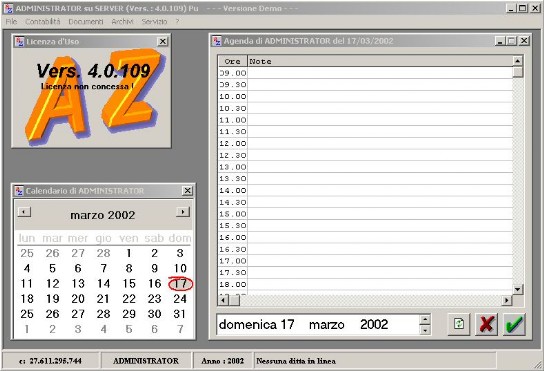Screen dimensions: 544x371
Task: Click Agenda window title bar icon
Action: point(217,41)
